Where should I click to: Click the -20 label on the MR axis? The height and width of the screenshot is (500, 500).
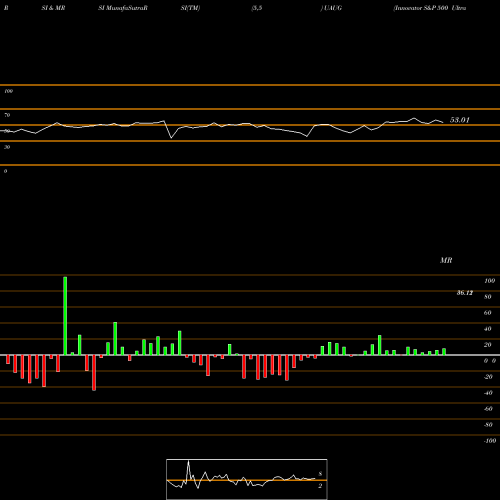(488, 377)
